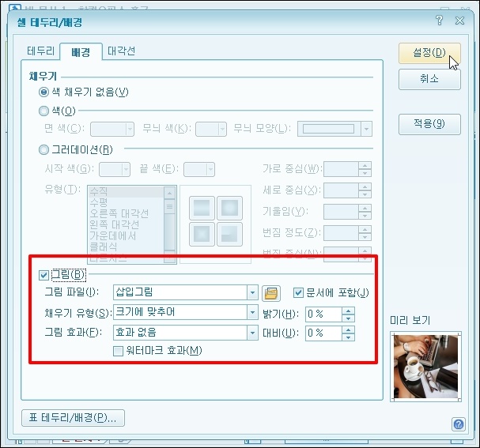Select 수평 in the 유형(T) list
The height and width of the screenshot is (448, 480).
126,202
